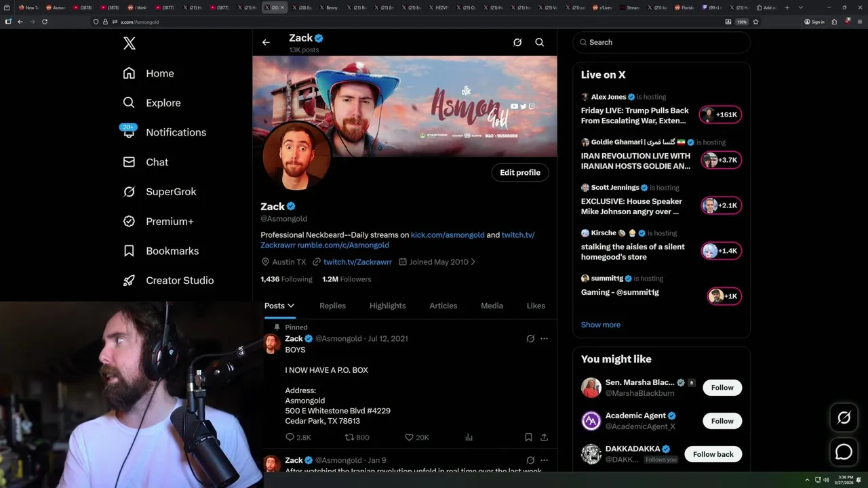The image size is (868, 488).
Task: Open Premium+ in the sidebar
Action: (158, 222)
